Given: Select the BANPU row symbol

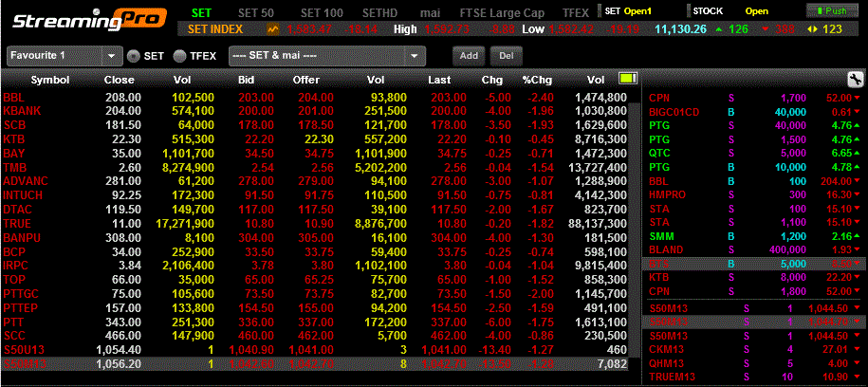Looking at the screenshot, I should pos(22,237).
